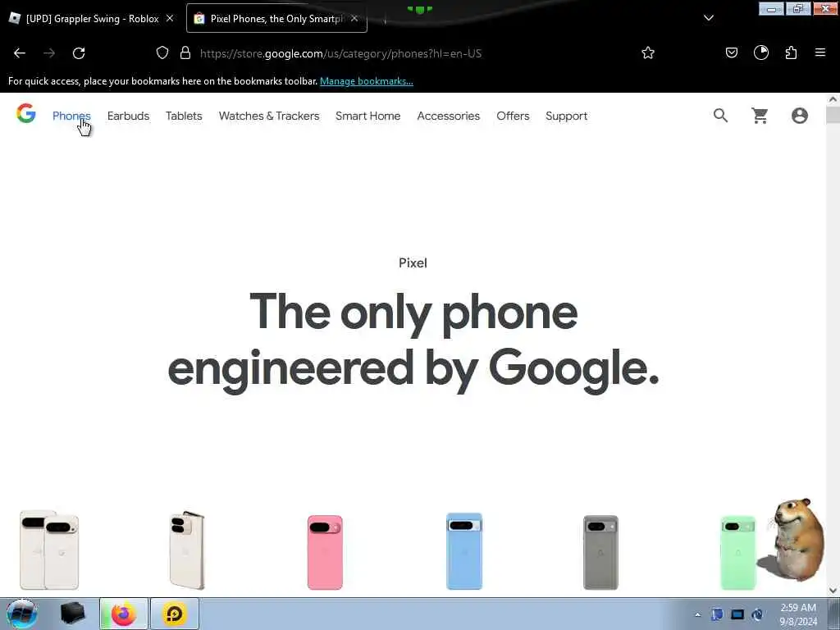This screenshot has width=840, height=630.
Task: Open the Windows Start orb
Action: [22, 614]
